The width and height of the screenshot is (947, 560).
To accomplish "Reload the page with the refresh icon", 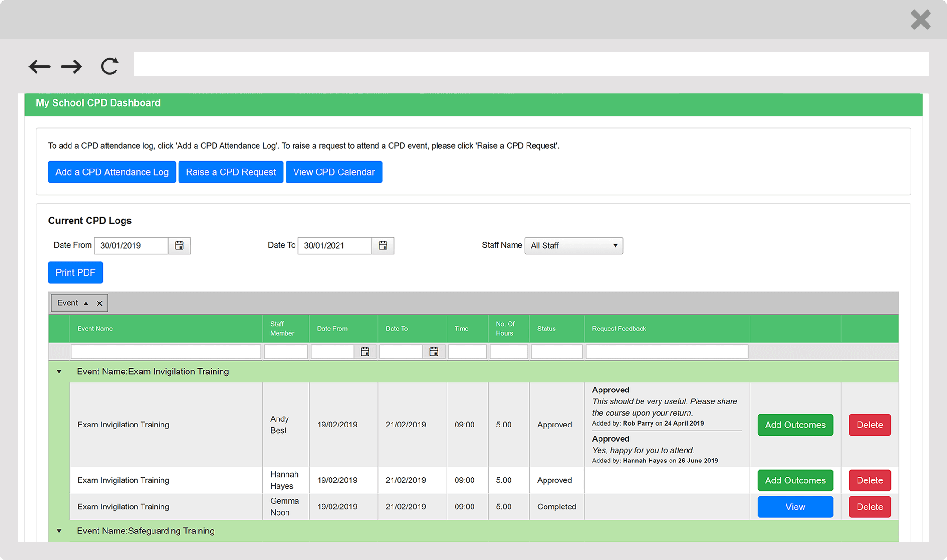I will click(110, 66).
